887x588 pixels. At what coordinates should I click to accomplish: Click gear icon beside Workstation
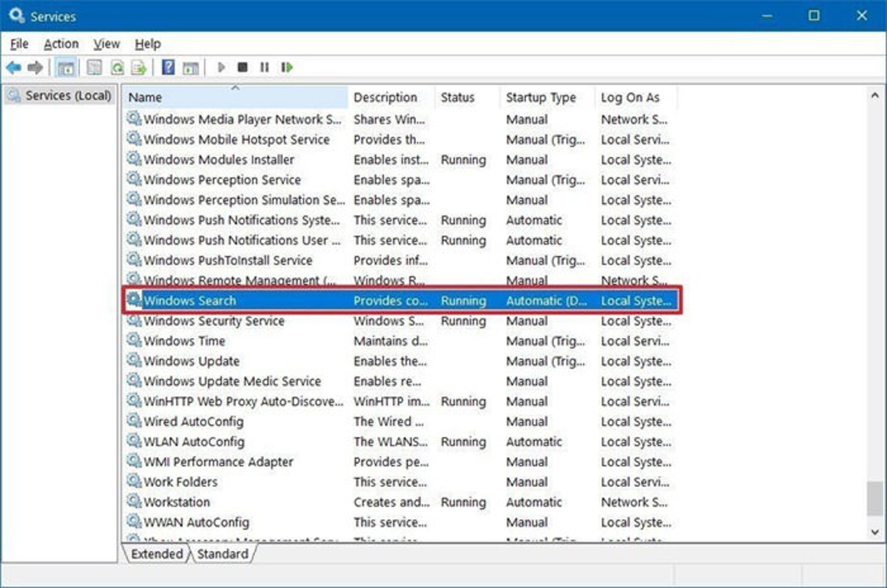coord(134,501)
